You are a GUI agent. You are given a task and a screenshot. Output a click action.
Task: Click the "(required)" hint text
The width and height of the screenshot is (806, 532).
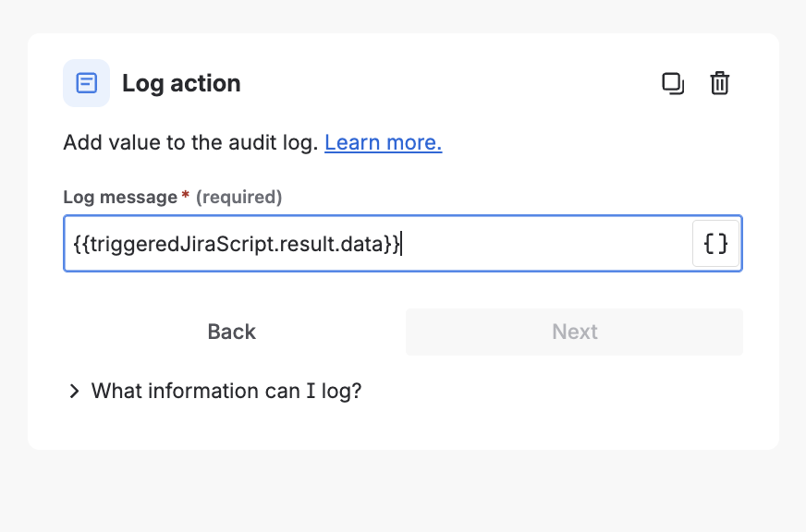tap(239, 197)
